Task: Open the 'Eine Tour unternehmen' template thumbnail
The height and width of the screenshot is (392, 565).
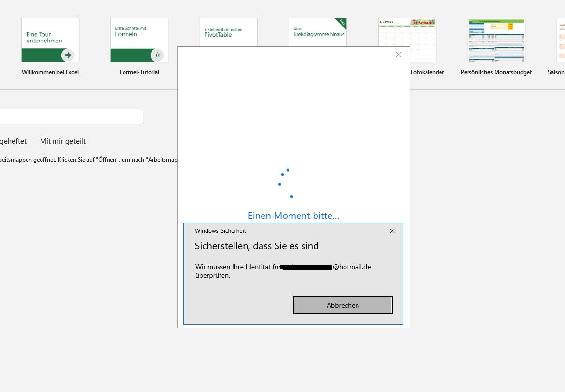Action: tap(50, 40)
